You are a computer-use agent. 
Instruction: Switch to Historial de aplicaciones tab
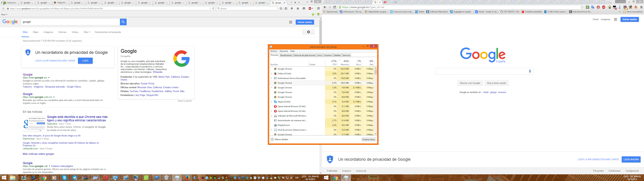(304, 55)
